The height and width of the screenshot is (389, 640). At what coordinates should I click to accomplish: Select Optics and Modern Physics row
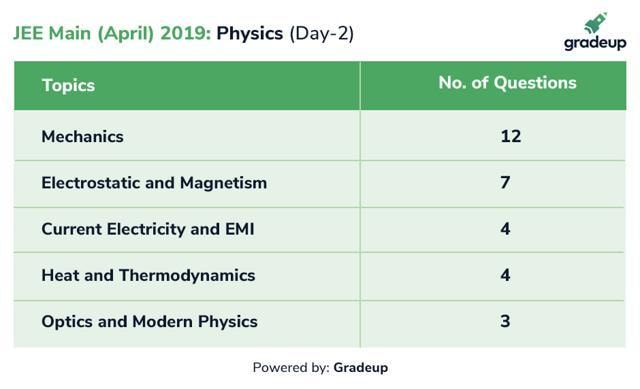[320, 324]
